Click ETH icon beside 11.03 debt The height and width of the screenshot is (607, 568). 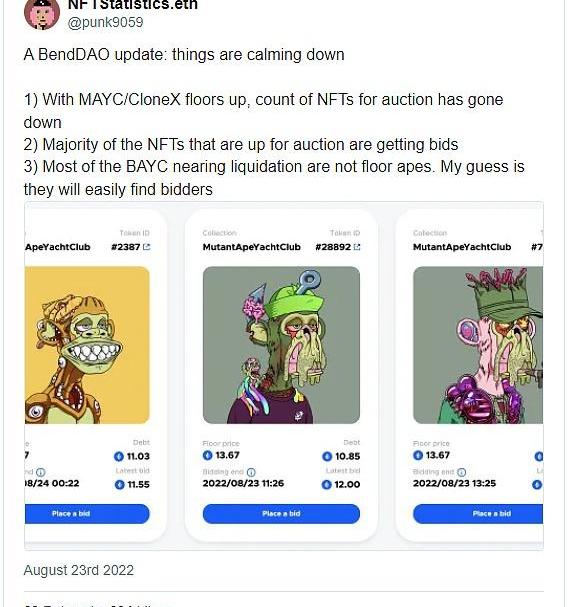pyautogui.click(x=119, y=456)
